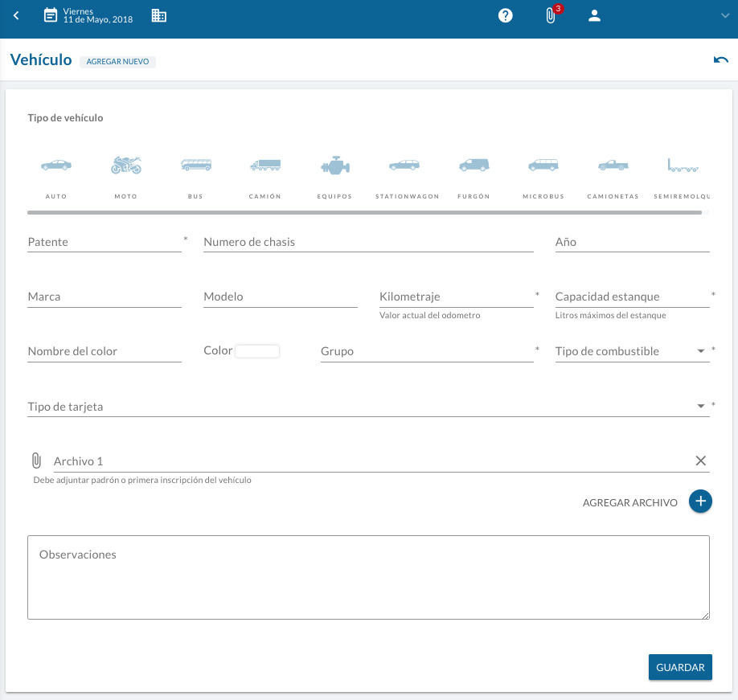Click into the Marca field
Viewport: 738px width, 700px height.
tap(105, 297)
